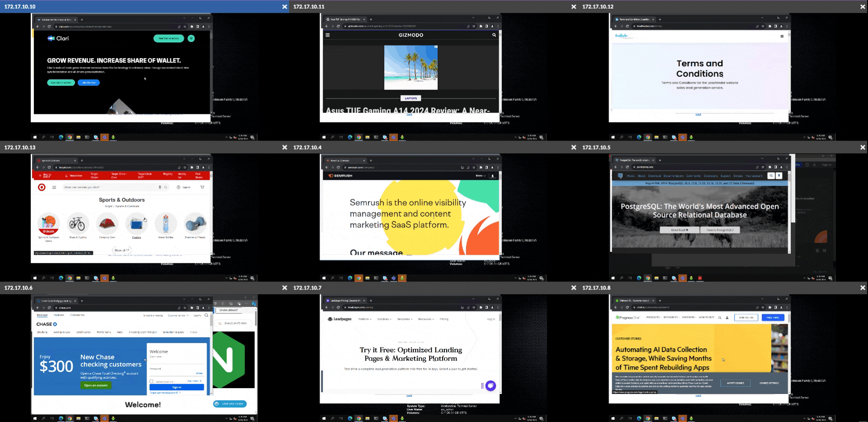The height and width of the screenshot is (422, 868).
Task: Click green 'Open an account' Chase button
Action: [x=96, y=385]
